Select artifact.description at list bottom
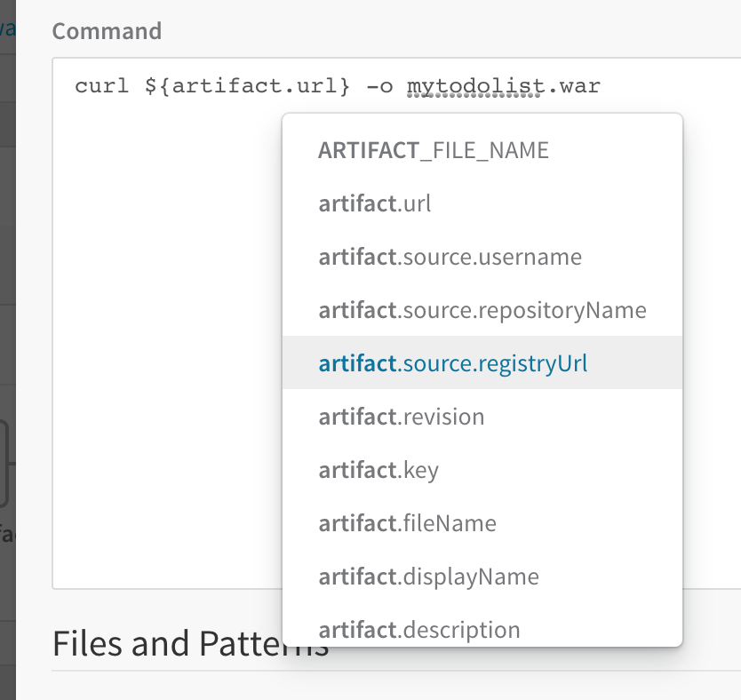Image resolution: width=741 pixels, height=700 pixels. point(482,630)
